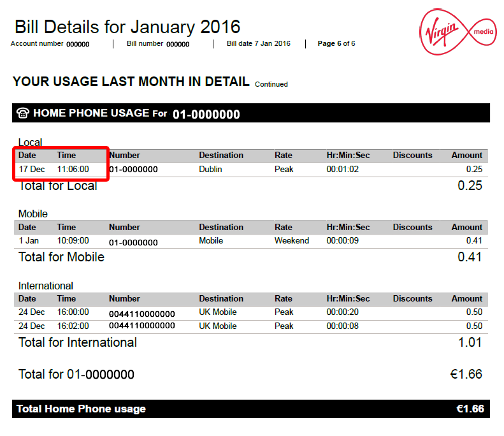Click 'Total for Local' label
Screen dimensions: 504x436
tap(58, 186)
